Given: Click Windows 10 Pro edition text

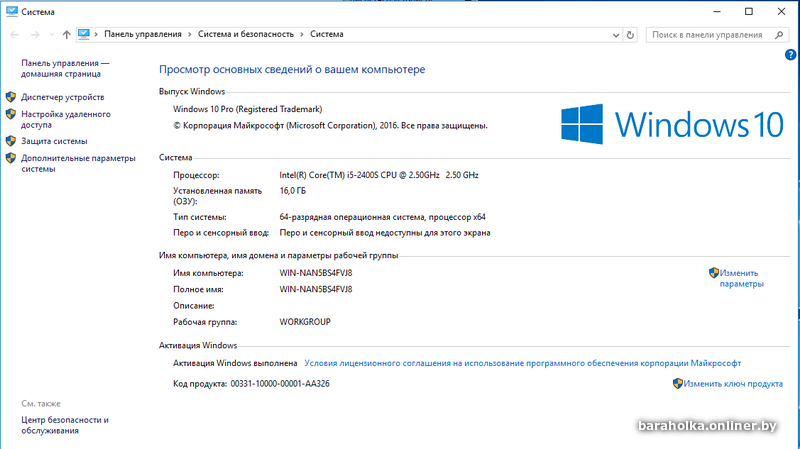Looking at the screenshot, I should (247, 109).
